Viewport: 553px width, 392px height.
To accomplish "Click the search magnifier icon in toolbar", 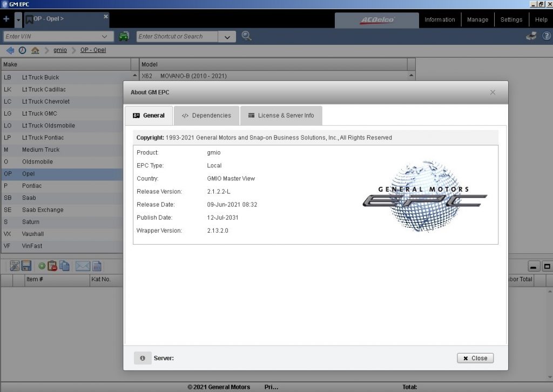I will point(246,36).
